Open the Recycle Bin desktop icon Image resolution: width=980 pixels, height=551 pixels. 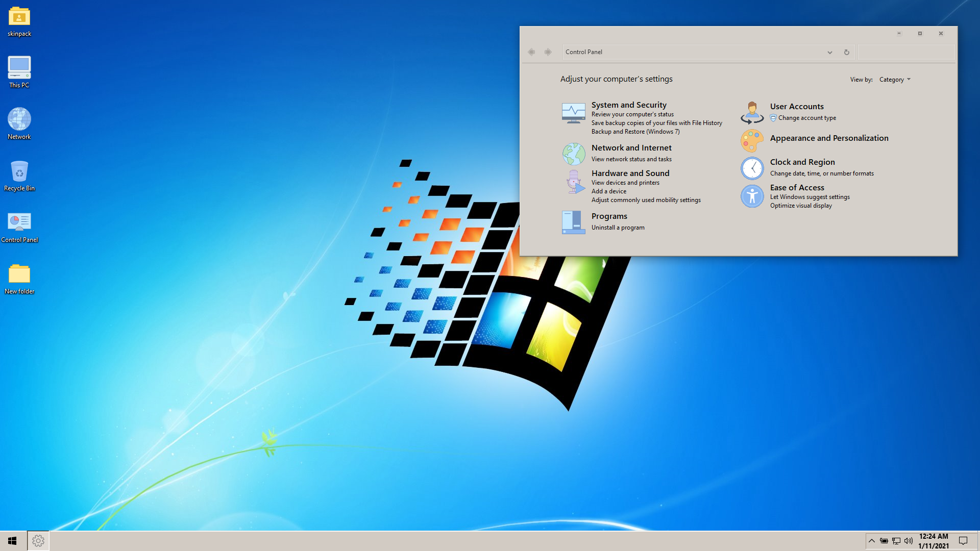click(19, 172)
